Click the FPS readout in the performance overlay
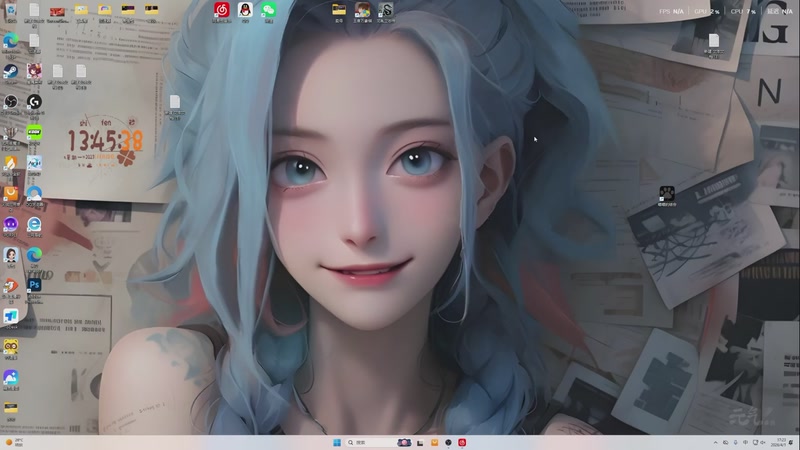This screenshot has height=450, width=800. coord(671,11)
